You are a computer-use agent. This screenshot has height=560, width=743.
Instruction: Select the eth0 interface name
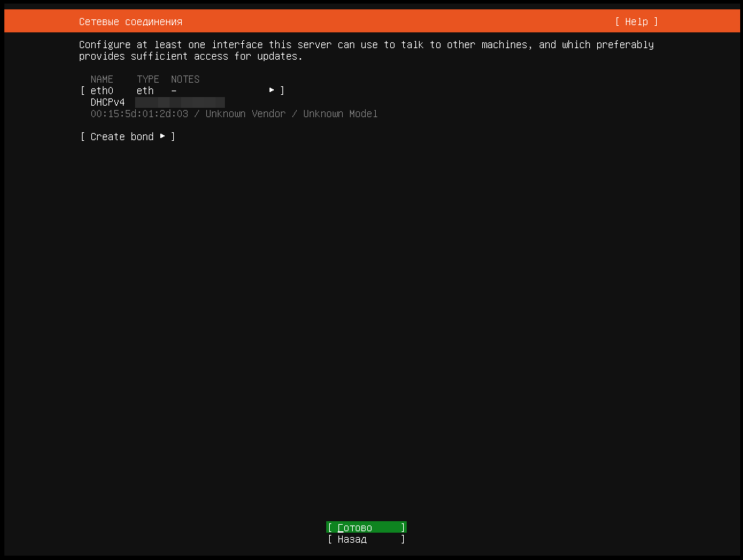coord(102,91)
